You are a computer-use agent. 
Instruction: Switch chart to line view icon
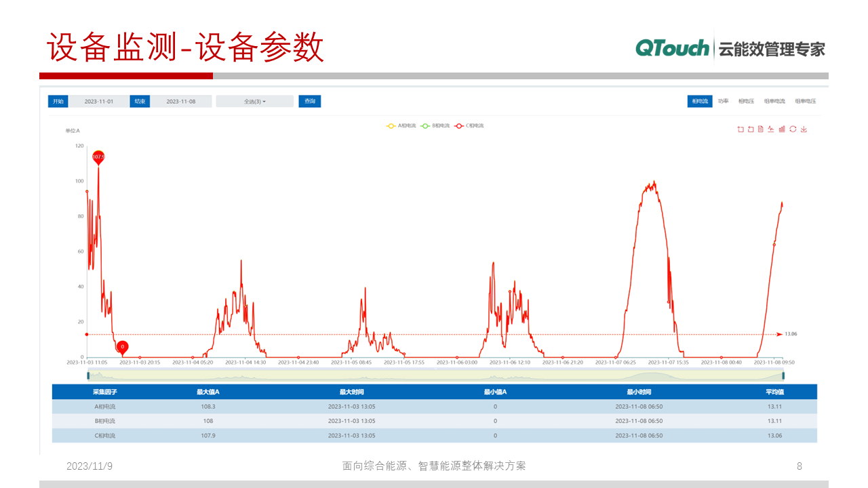(x=772, y=129)
